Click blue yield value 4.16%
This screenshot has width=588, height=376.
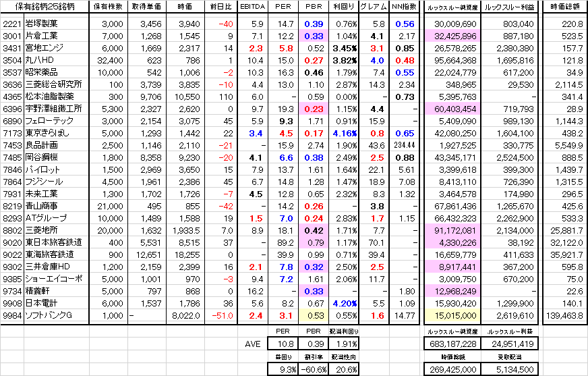coord(345,133)
